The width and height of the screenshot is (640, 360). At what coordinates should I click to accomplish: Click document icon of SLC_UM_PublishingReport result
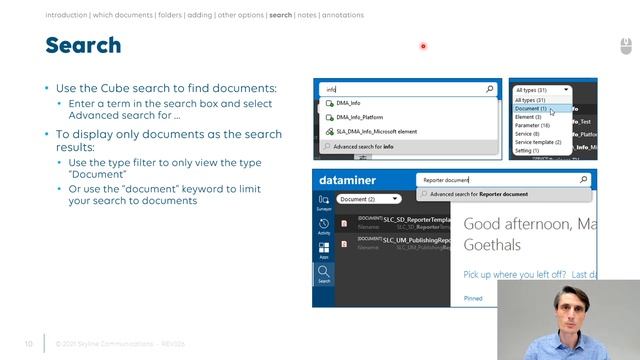click(x=344, y=244)
